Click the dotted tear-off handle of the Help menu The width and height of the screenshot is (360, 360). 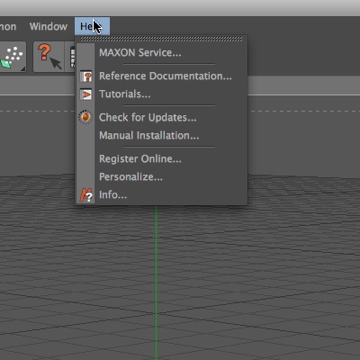tap(161, 39)
